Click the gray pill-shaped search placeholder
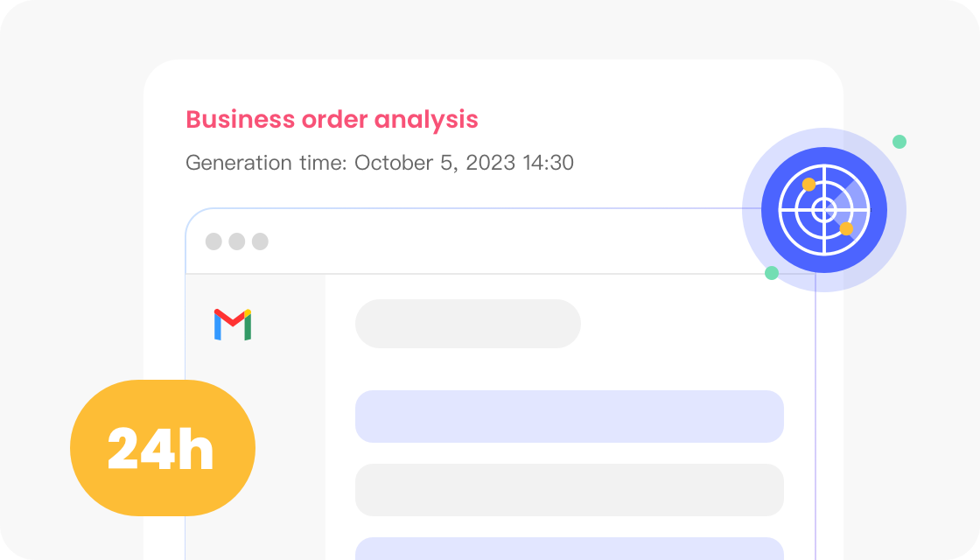This screenshot has width=980, height=560. [468, 324]
